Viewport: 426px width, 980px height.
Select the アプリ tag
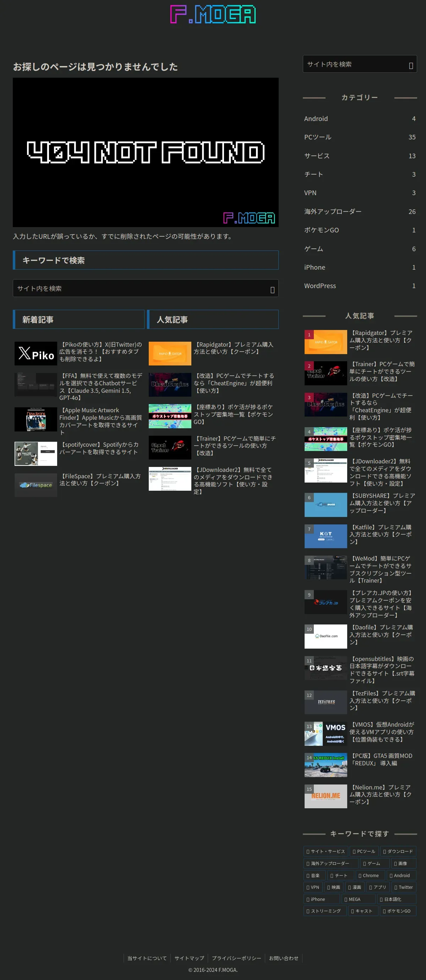[377, 887]
